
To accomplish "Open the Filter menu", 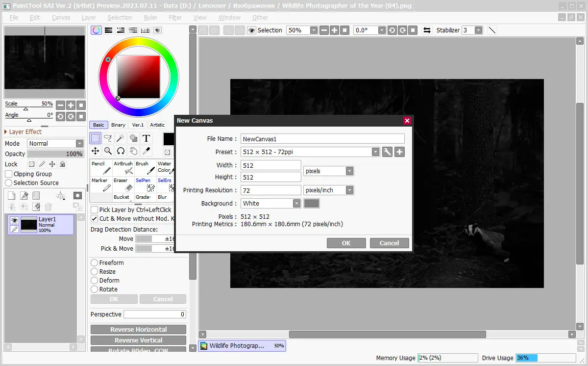I will pyautogui.click(x=175, y=17).
